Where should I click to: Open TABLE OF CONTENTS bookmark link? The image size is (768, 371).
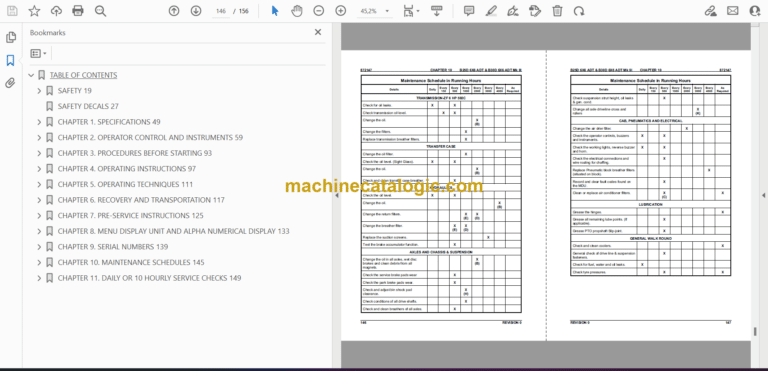click(83, 75)
